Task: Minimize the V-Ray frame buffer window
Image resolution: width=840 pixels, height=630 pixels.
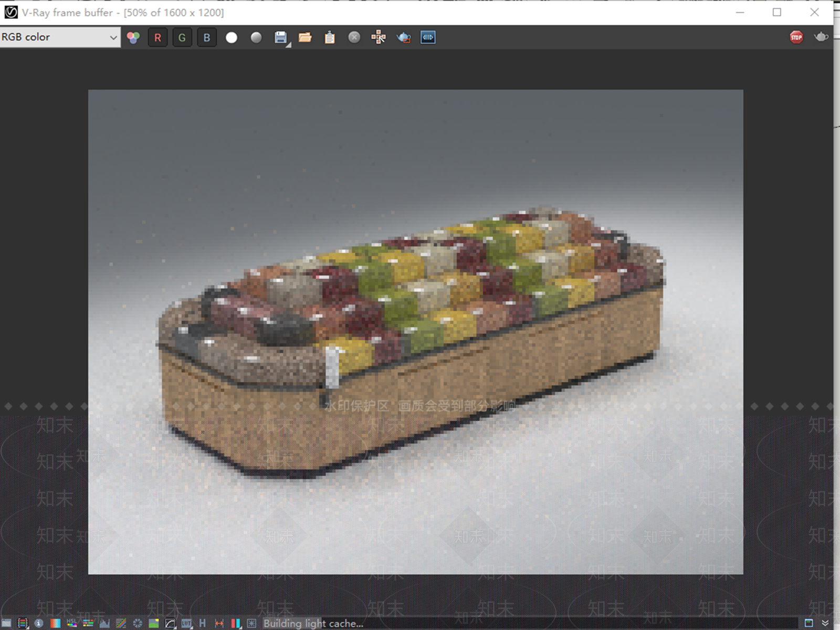Action: point(740,12)
